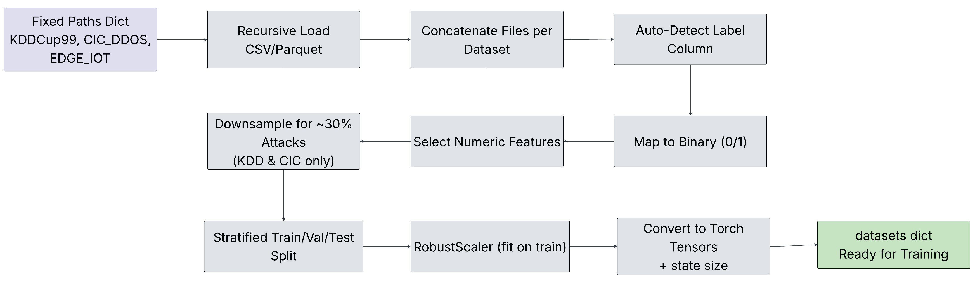This screenshot has height=283, width=980.
Task: Select the Stratified Train/Val/Test Split node
Action: [283, 246]
